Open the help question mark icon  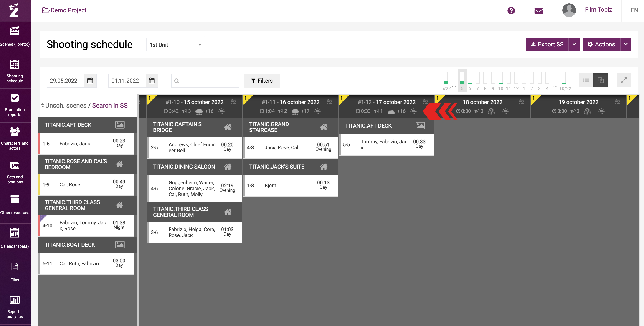coord(511,10)
